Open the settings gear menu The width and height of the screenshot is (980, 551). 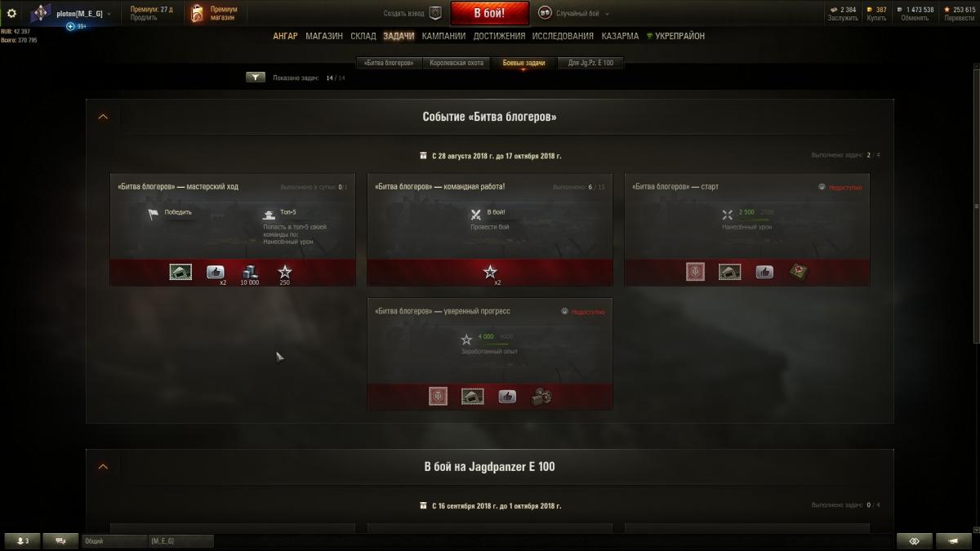[11, 13]
